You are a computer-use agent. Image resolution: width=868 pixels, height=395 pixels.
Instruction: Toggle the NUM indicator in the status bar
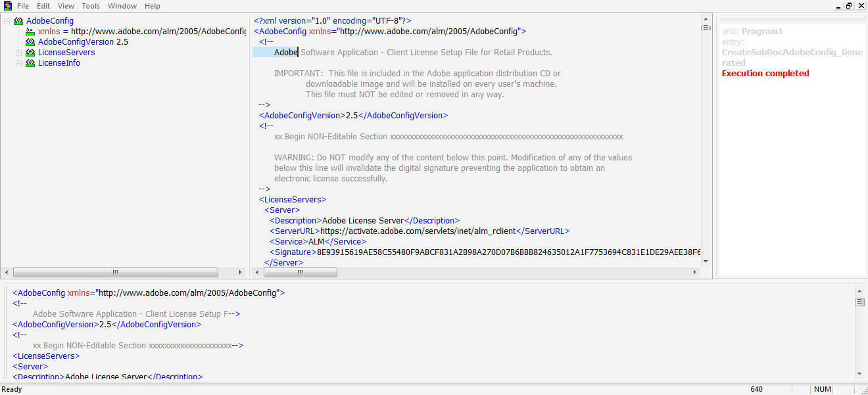[823, 389]
